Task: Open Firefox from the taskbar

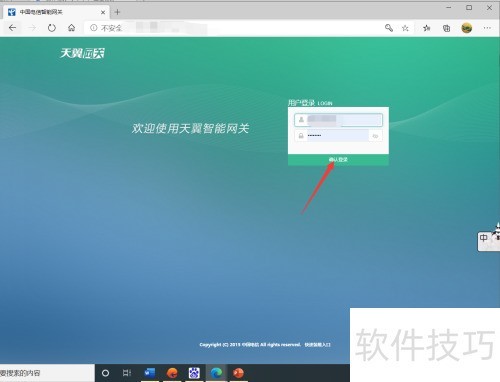Action: (x=172, y=373)
